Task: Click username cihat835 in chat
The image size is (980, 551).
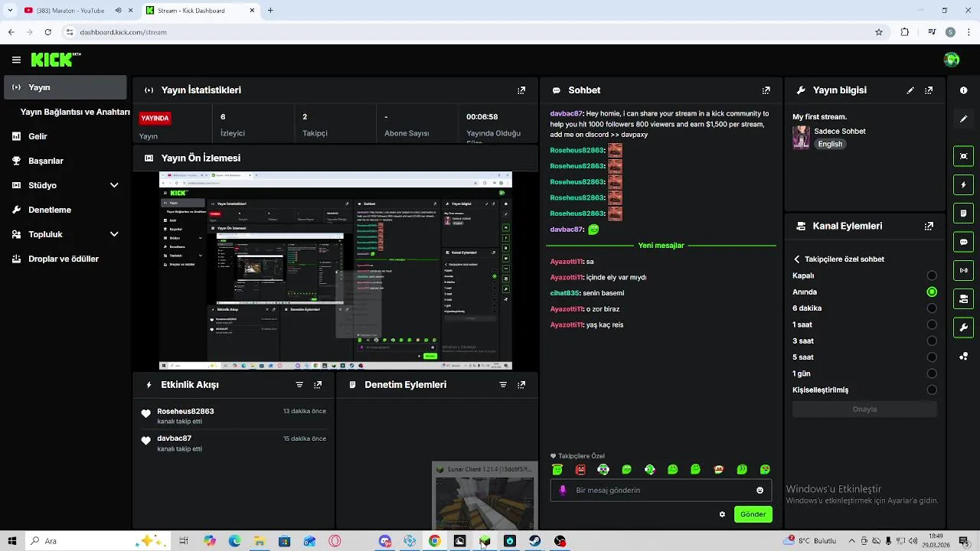Action: [x=565, y=293]
